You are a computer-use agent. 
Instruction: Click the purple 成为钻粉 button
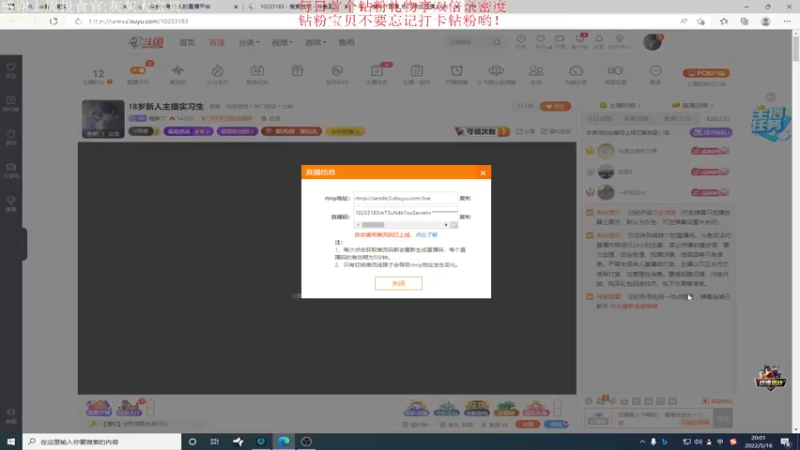711,132
